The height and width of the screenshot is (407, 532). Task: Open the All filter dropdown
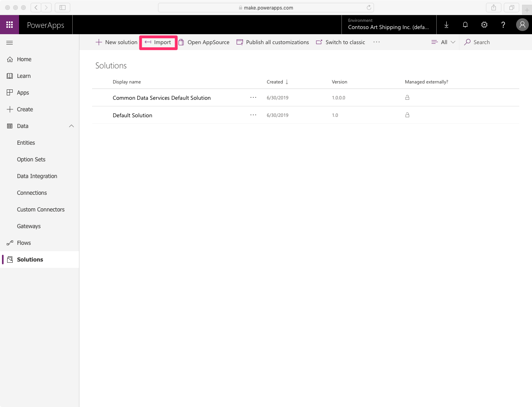(x=443, y=42)
